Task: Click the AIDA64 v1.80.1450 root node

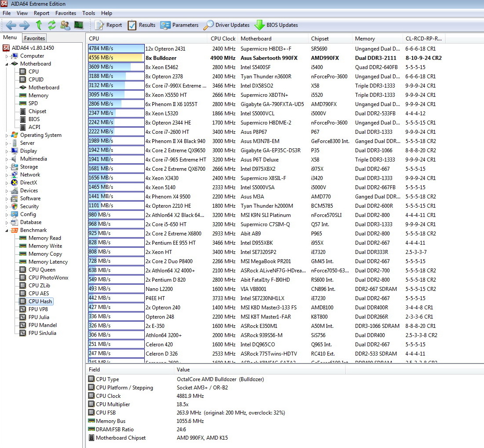Action: point(33,48)
